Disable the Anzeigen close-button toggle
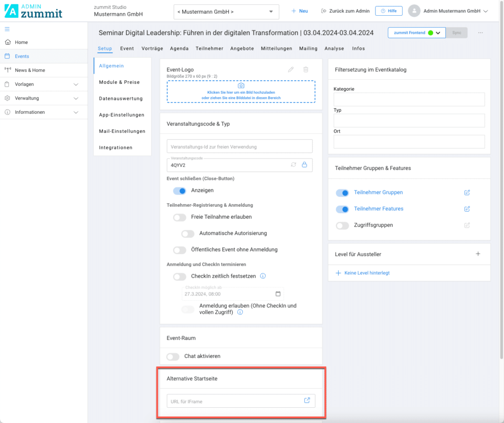 pos(180,191)
